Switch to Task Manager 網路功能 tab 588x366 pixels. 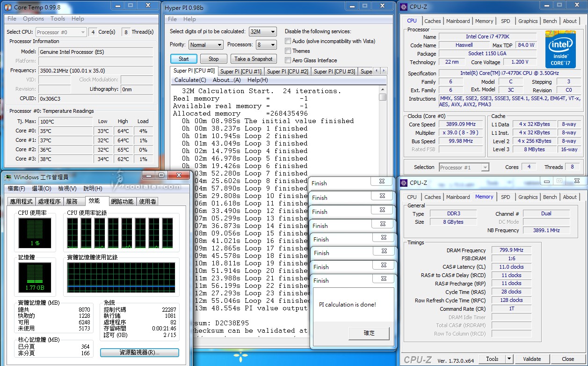coord(123,201)
